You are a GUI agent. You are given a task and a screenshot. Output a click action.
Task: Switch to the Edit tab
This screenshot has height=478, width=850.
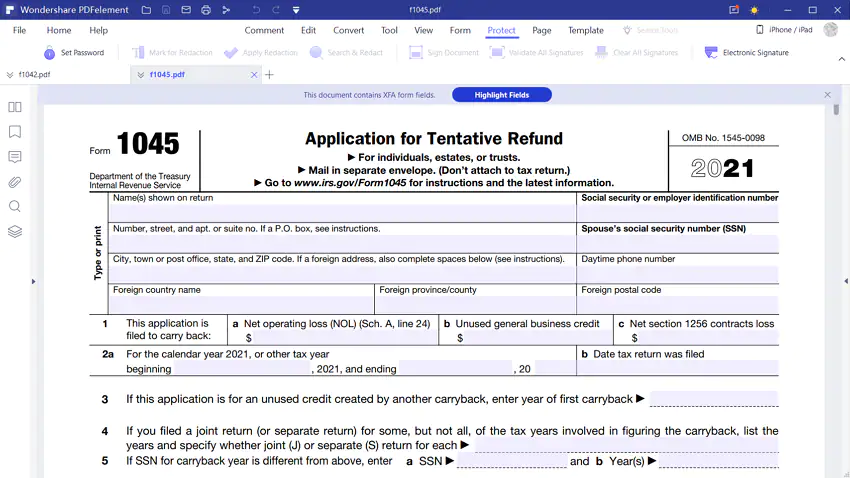click(308, 30)
